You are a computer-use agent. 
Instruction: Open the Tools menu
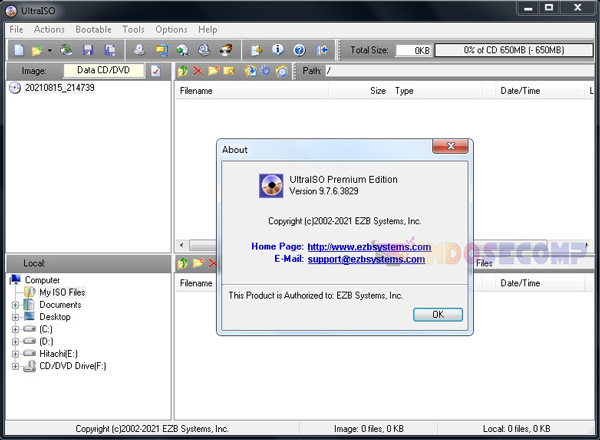point(133,29)
